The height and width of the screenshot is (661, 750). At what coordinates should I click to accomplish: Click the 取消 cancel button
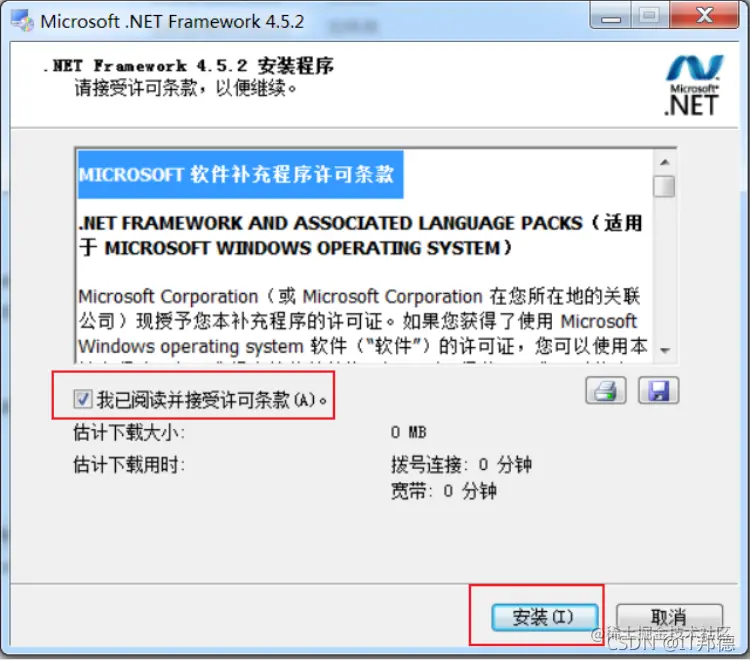pos(669,617)
